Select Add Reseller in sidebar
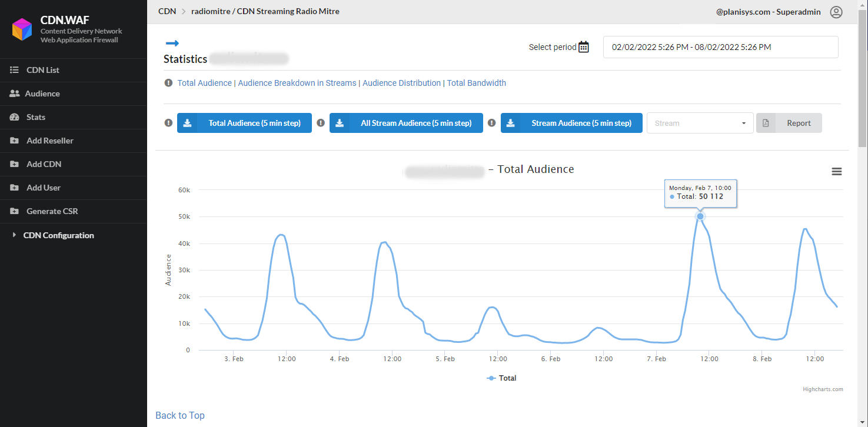868x427 pixels. click(x=74, y=141)
